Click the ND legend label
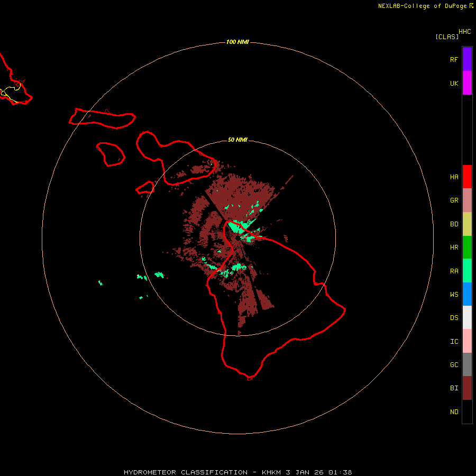This screenshot has width=476, height=476. pyautogui.click(x=454, y=412)
